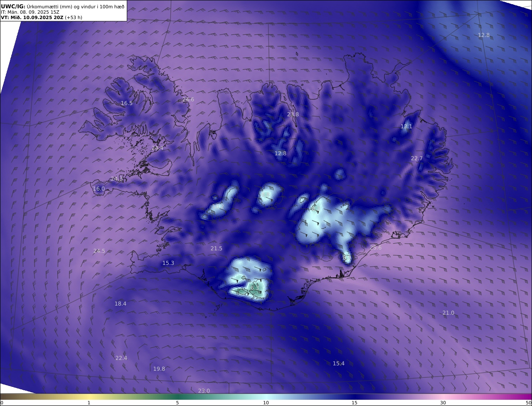Click the "VT: Mið. 10.09.2025 20Z" valid time
The height and width of the screenshot is (406, 532).
[x=32, y=17]
